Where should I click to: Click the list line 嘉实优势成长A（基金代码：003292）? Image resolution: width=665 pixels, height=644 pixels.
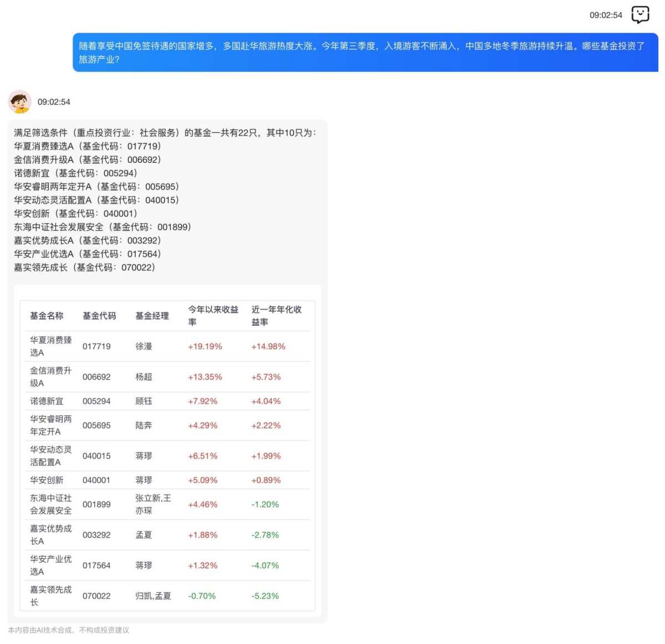click(88, 240)
